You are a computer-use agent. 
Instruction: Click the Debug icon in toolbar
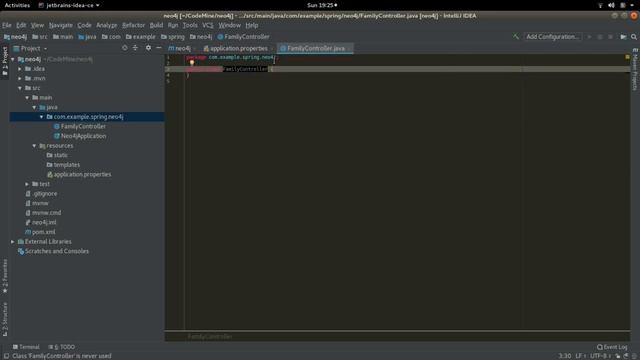coord(600,37)
